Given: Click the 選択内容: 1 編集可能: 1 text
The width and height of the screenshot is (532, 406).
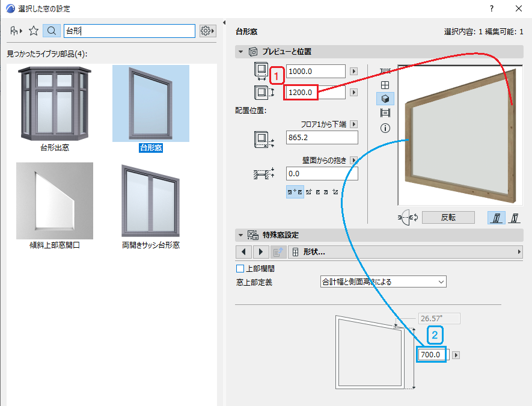Looking at the screenshot, I should click(483, 32).
